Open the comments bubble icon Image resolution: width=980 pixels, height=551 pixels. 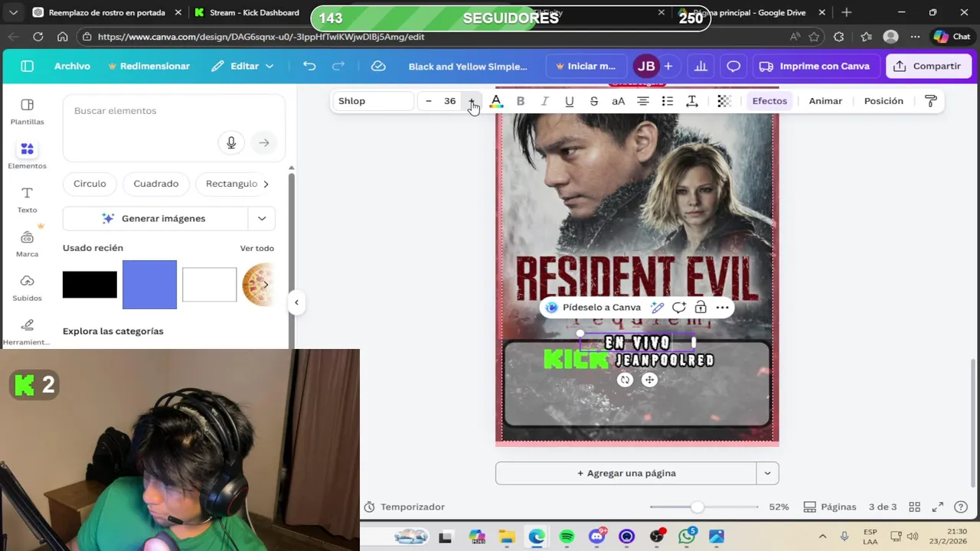pyautogui.click(x=733, y=67)
